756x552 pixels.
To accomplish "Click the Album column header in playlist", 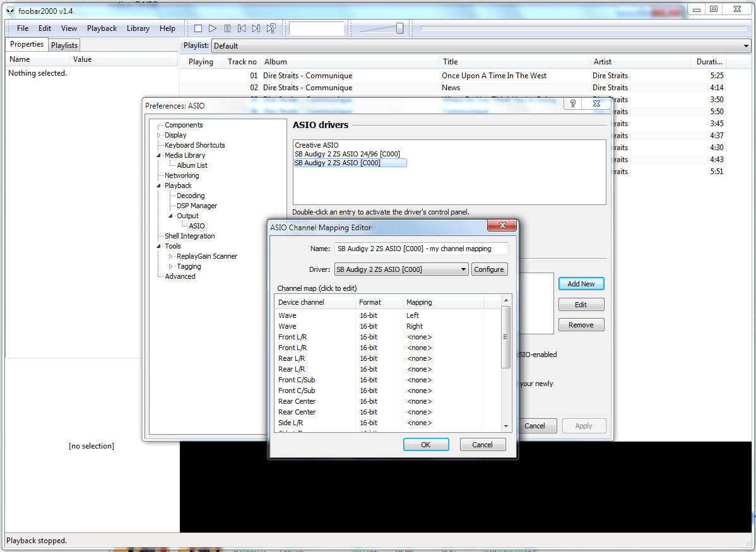I will point(350,62).
